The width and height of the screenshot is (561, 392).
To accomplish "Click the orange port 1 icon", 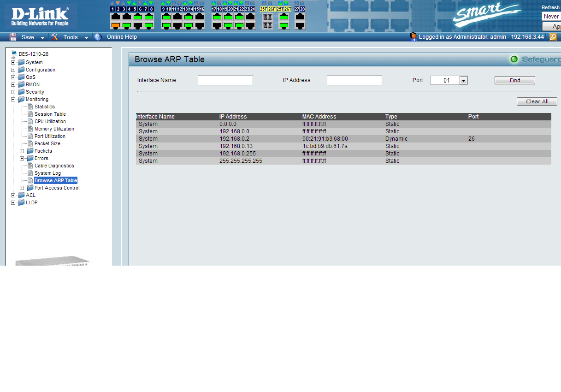I will (115, 25).
